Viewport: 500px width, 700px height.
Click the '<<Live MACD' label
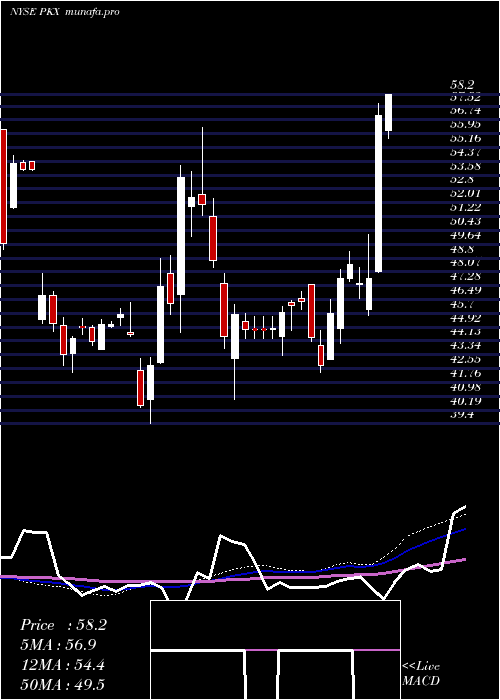(x=421, y=674)
